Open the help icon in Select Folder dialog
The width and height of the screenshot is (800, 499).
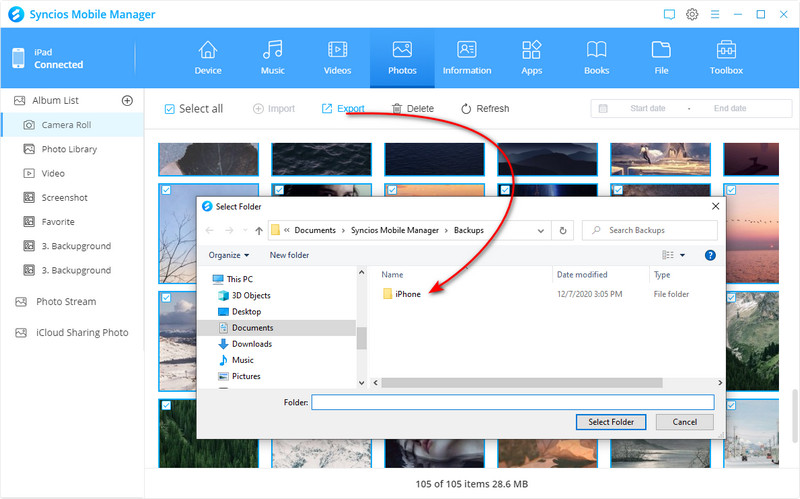tap(710, 255)
